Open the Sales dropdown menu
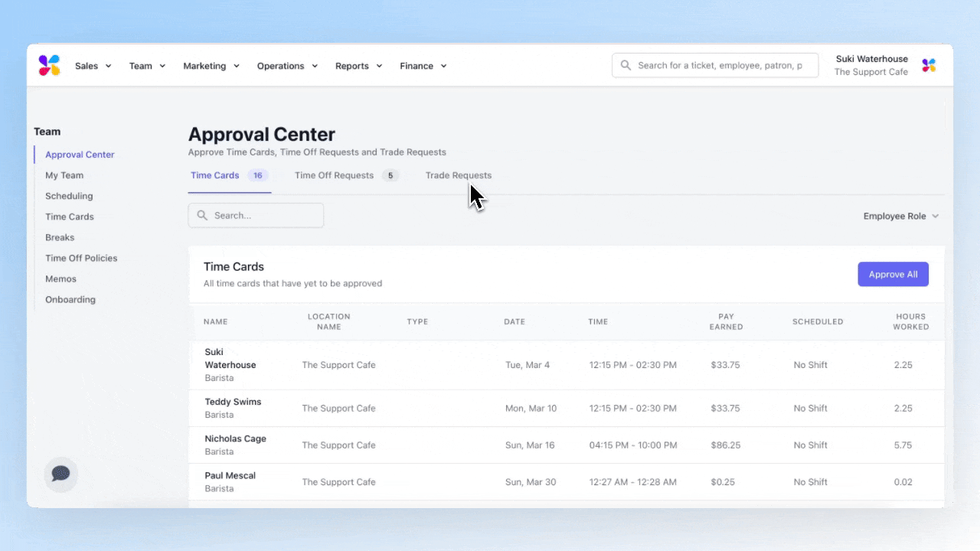This screenshot has width=980, height=551. coord(93,66)
